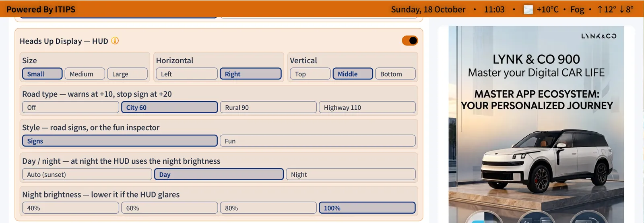Set Vertical position to Top
The height and width of the screenshot is (223, 644).
(310, 74)
